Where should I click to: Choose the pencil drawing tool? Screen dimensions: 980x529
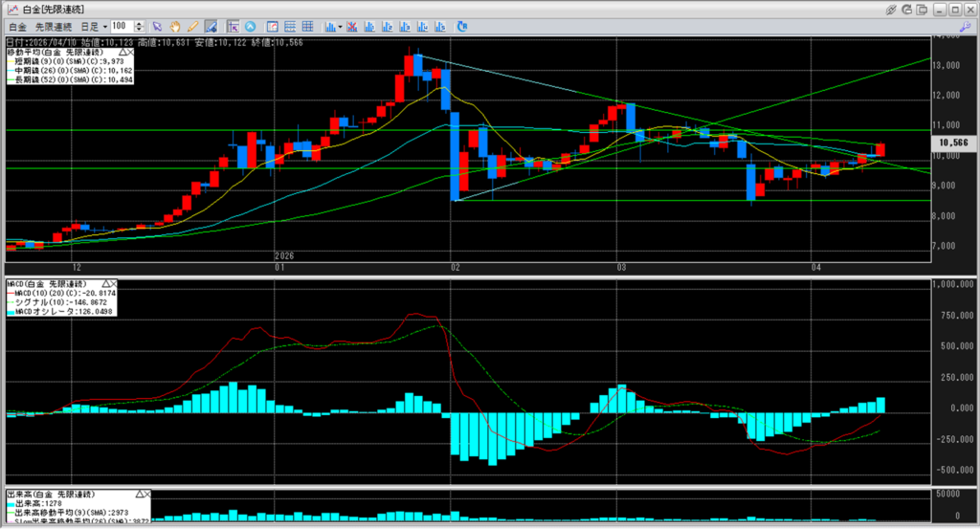pos(192,26)
